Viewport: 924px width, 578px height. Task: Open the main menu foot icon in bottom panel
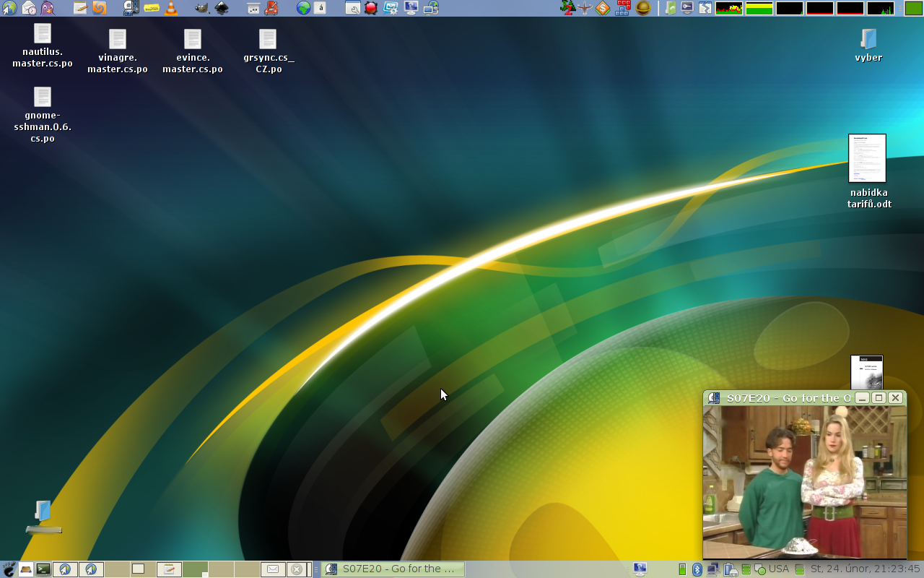click(x=9, y=569)
